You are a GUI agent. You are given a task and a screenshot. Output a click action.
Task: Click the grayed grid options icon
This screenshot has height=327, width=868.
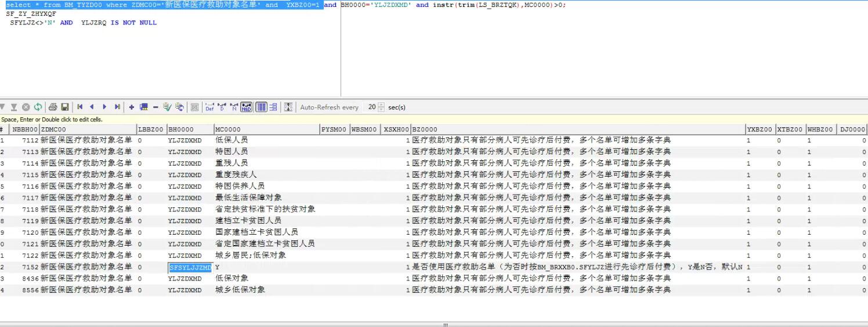point(194,107)
